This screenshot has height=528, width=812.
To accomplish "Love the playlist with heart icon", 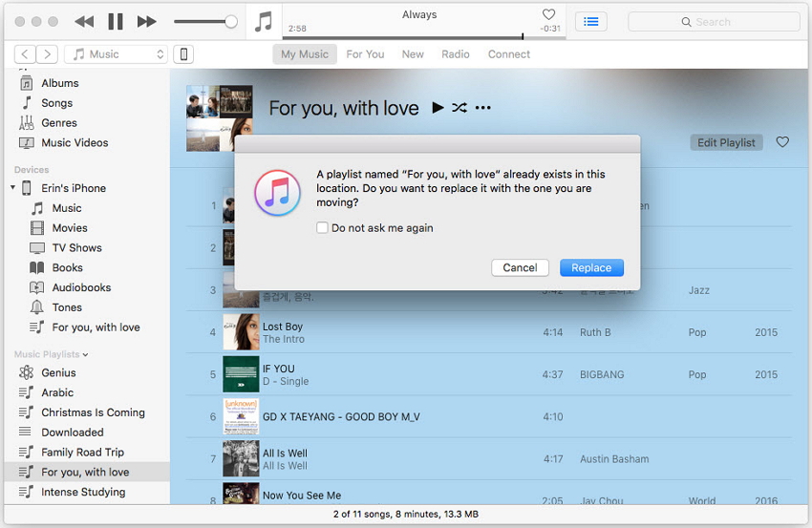I will tap(782, 142).
